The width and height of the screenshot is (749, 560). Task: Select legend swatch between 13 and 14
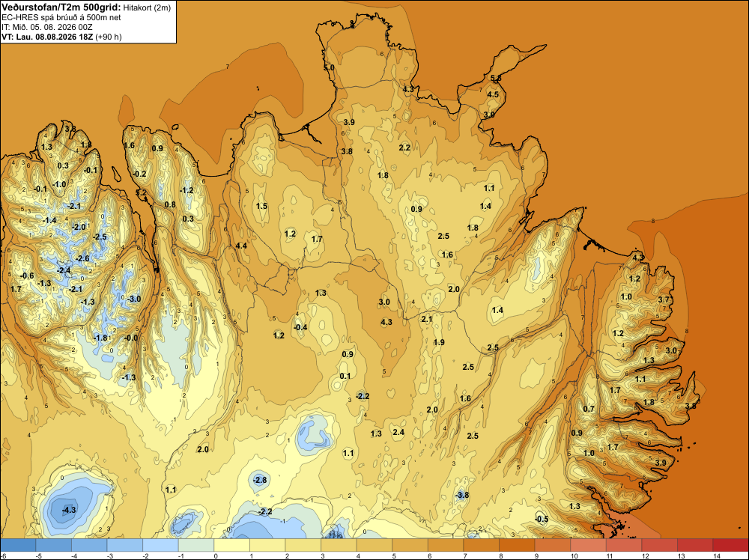(x=695, y=545)
